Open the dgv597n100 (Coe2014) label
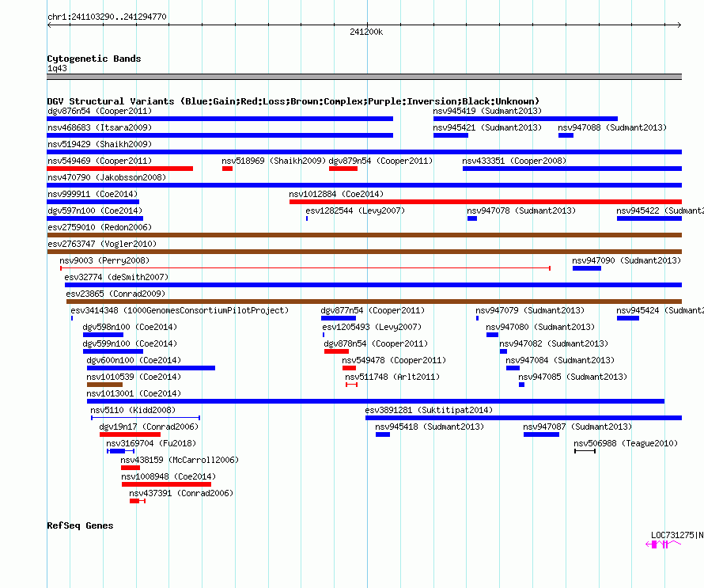This screenshot has height=588, width=704. (95, 211)
